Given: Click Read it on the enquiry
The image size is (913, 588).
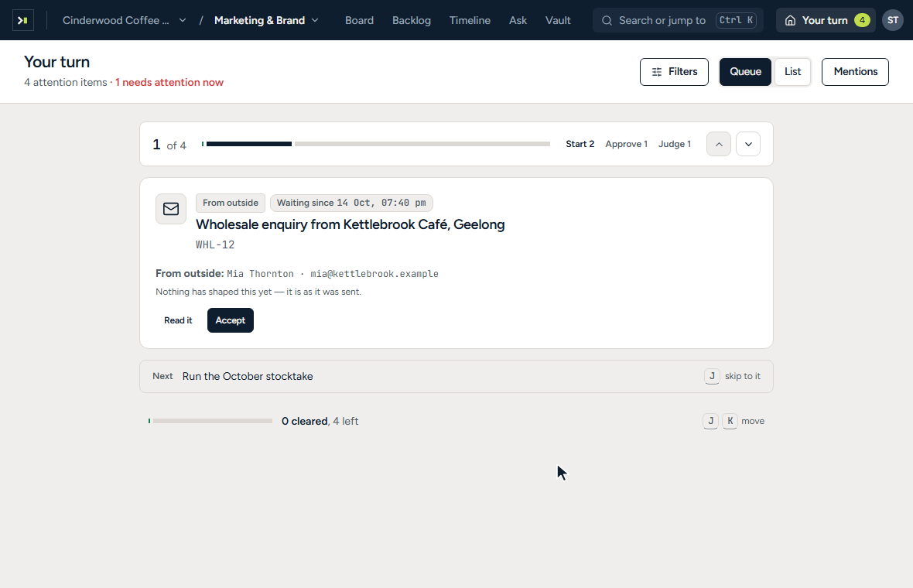Looking at the screenshot, I should click(x=178, y=320).
